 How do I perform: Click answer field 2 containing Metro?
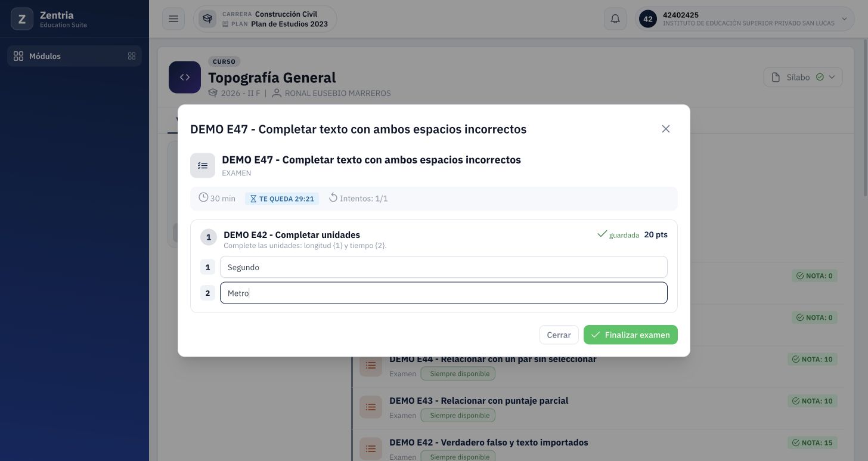pyautogui.click(x=444, y=293)
